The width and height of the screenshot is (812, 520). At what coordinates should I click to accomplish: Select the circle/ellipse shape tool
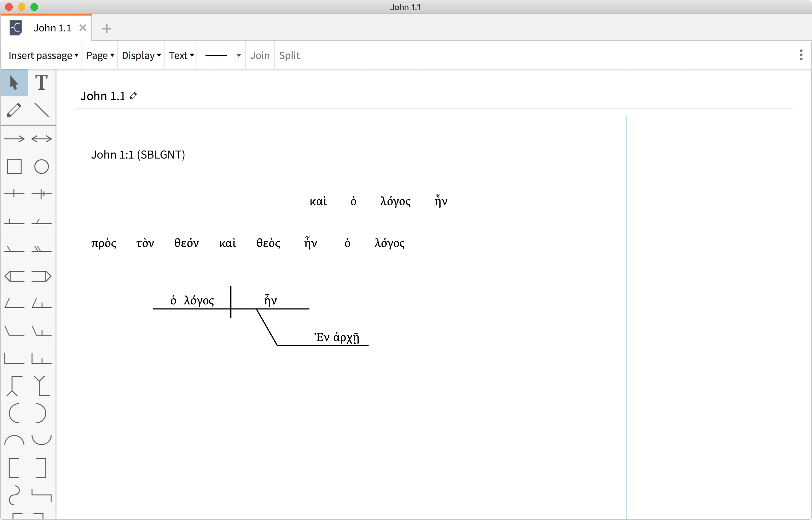pos(42,166)
